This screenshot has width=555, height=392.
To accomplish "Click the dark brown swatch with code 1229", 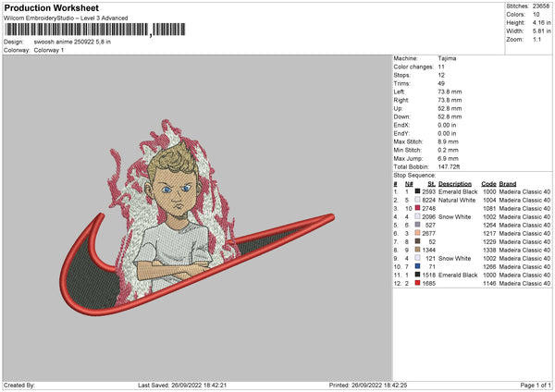I will pos(417,241).
